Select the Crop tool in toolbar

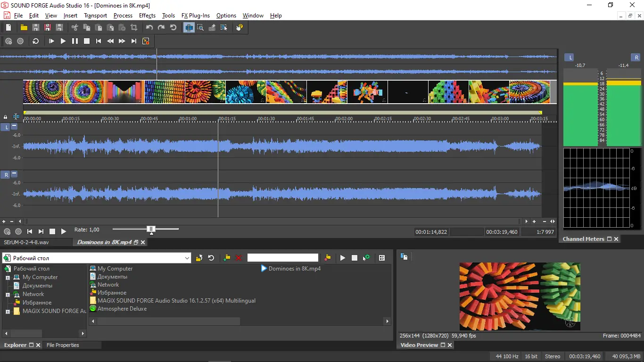click(x=134, y=28)
